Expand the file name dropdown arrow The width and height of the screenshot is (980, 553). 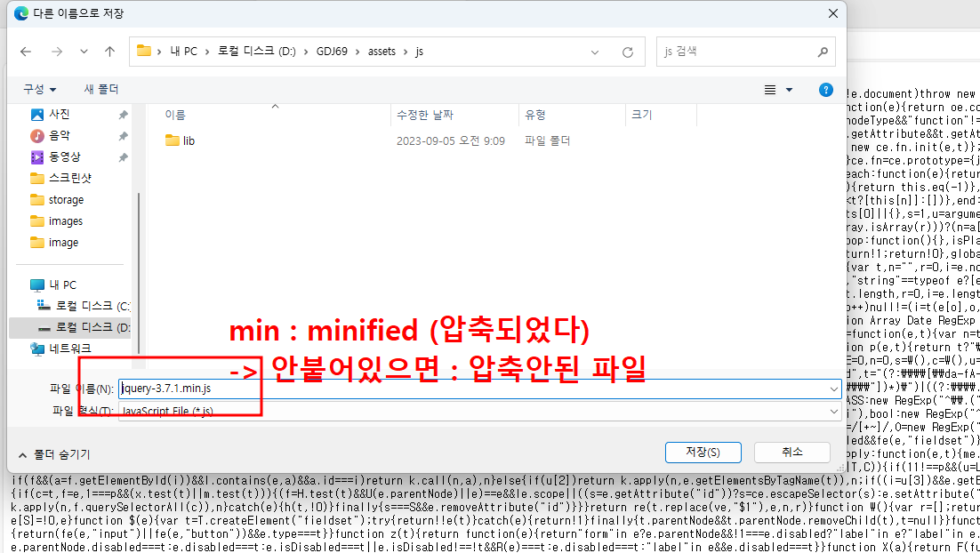834,389
